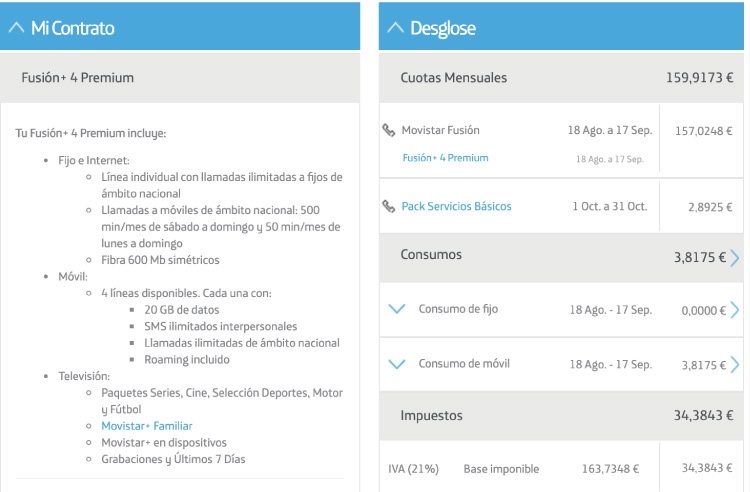Screen dimensions: 750x492
Task: Click 'Movistar+ en dispositivos' item
Action: click(x=164, y=443)
